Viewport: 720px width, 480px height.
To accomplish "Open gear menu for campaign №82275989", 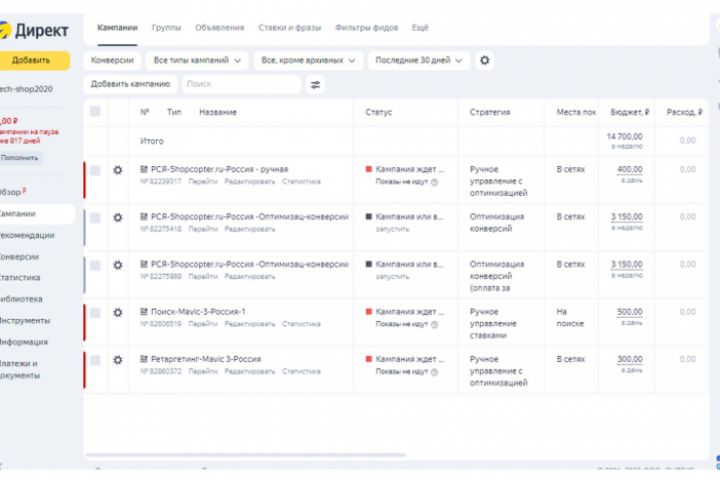I will (118, 265).
